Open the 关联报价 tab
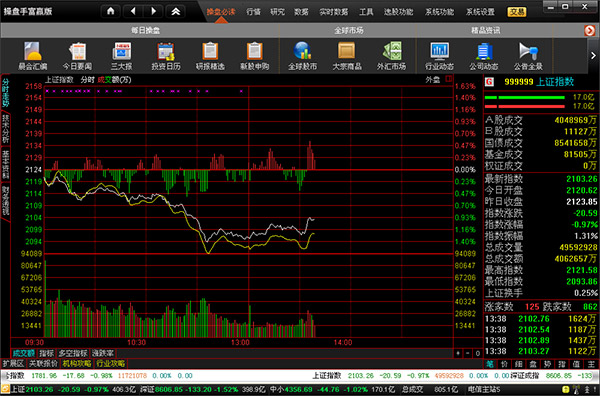600x396 pixels. pos(43,363)
